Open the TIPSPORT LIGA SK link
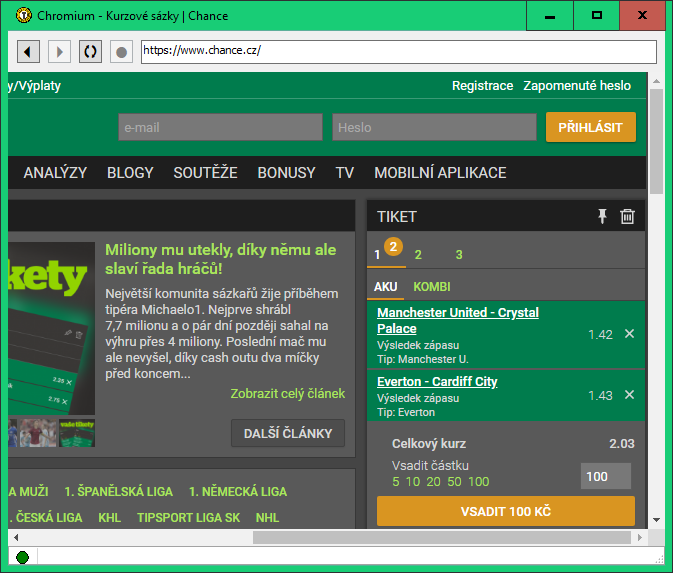The width and height of the screenshot is (673, 573). (188, 518)
